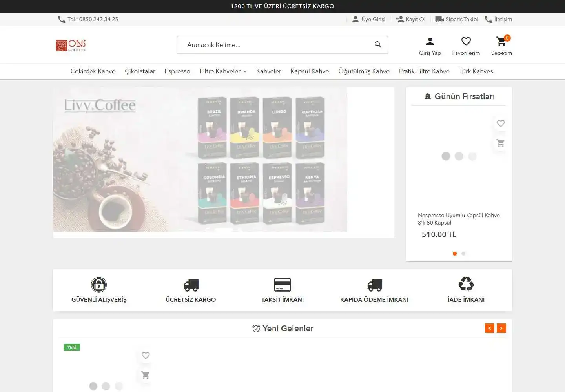Open Kahveler category
Viewport: 565px width, 392px height.
coord(269,71)
